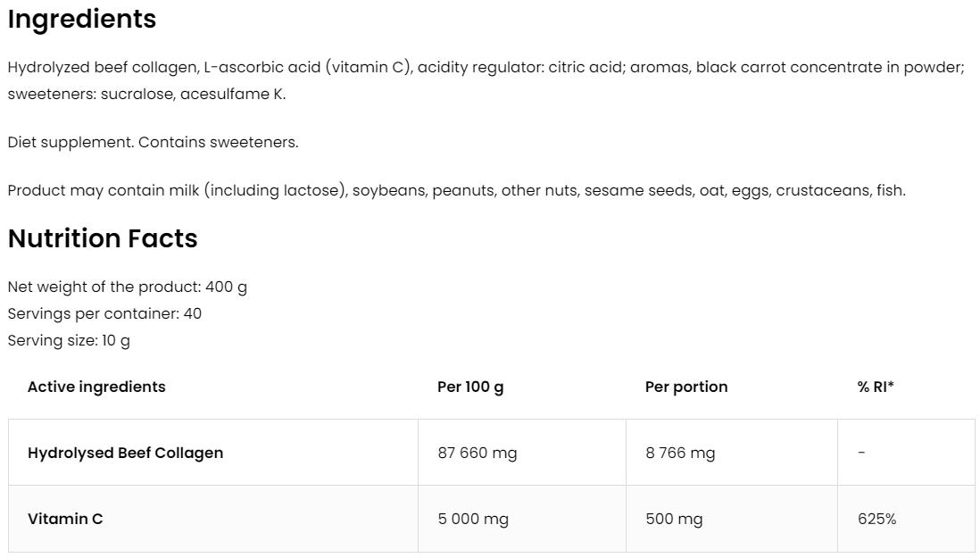Click the 87 660 mg table cell

[x=478, y=453]
